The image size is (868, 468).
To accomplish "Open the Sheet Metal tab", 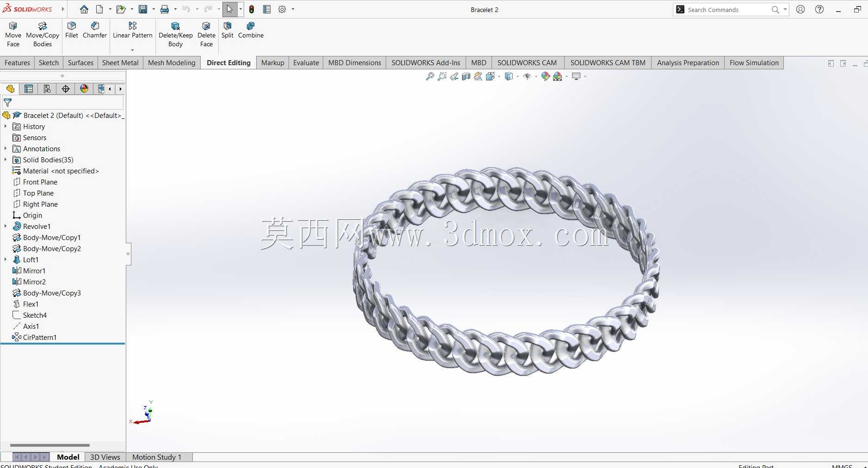I will coord(120,63).
